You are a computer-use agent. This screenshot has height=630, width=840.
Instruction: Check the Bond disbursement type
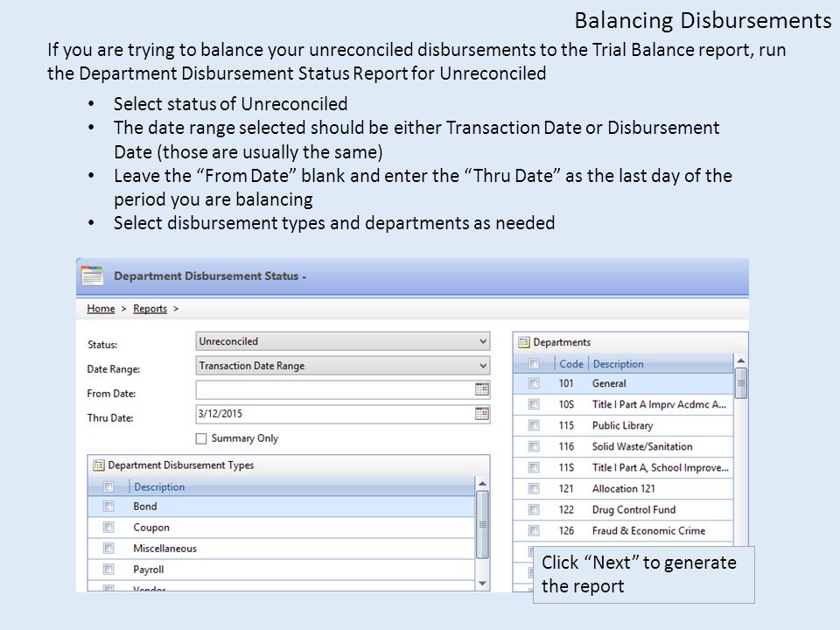pyautogui.click(x=108, y=507)
